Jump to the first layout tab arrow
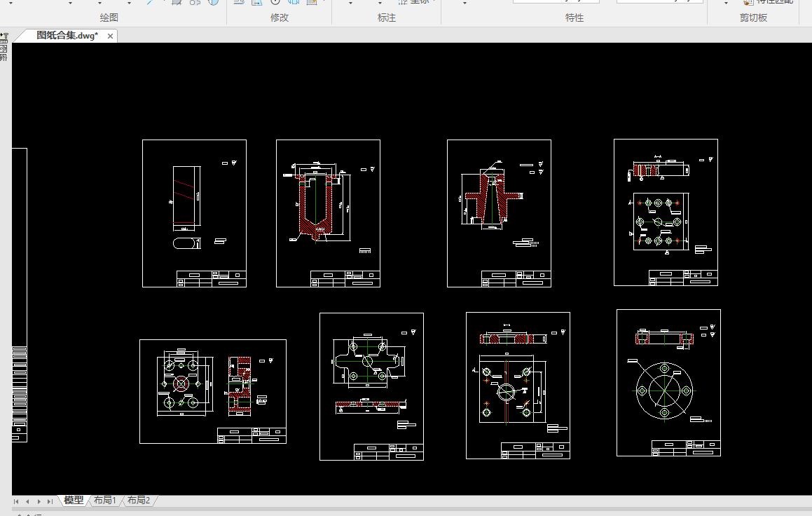The height and width of the screenshot is (516, 812). [16, 501]
